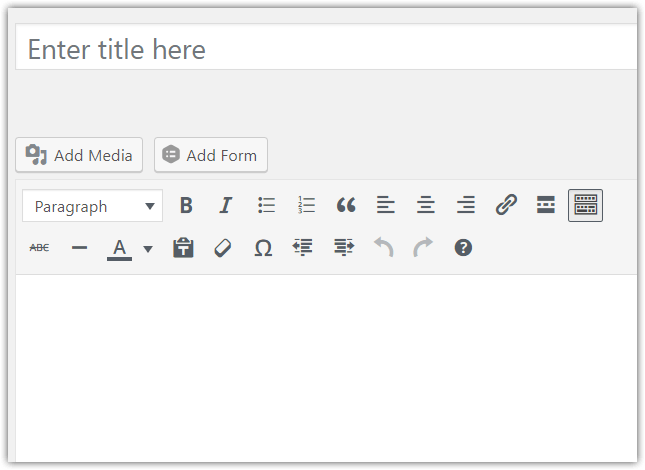
Task: Align text to the left
Action: point(385,205)
